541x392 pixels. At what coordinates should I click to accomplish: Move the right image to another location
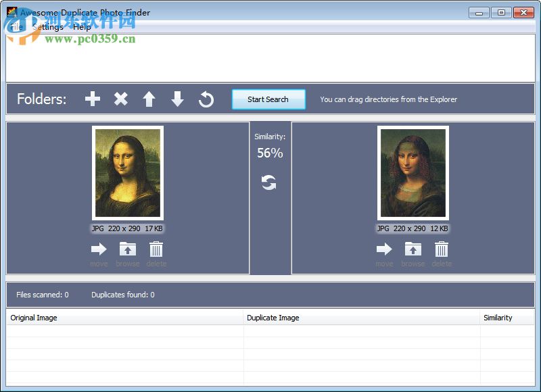[x=385, y=249]
